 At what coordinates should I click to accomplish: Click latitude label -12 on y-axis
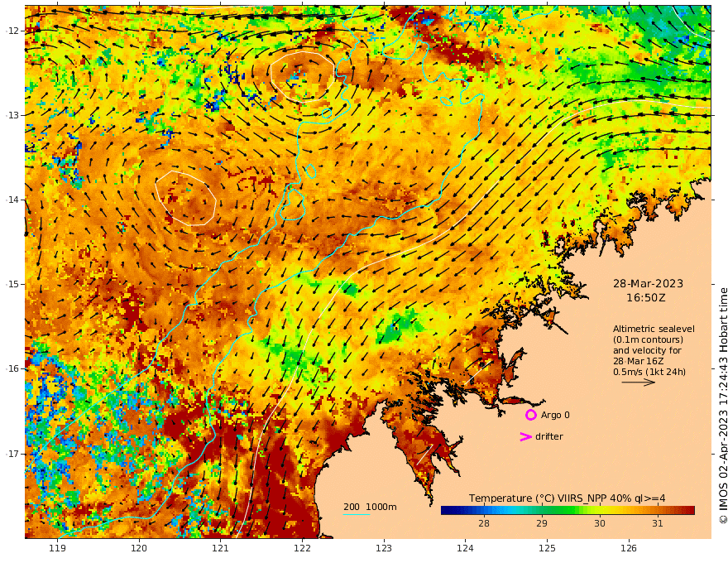[12, 31]
